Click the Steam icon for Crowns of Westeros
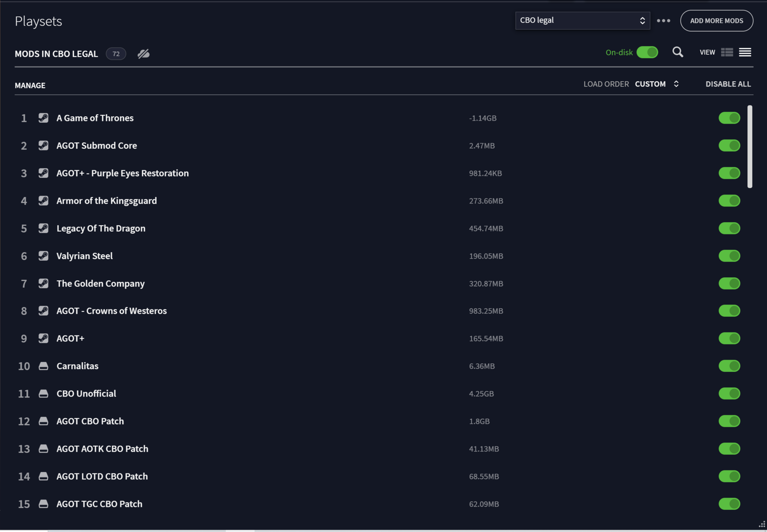The width and height of the screenshot is (767, 532). coord(43,311)
